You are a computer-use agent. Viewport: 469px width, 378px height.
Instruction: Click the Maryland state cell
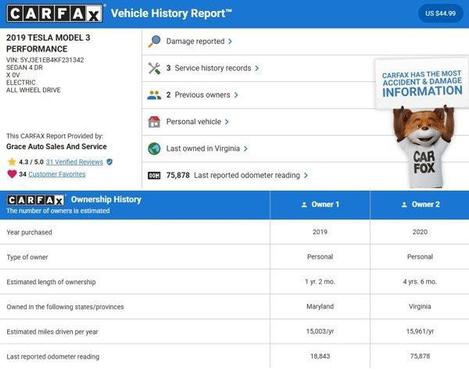pos(320,306)
